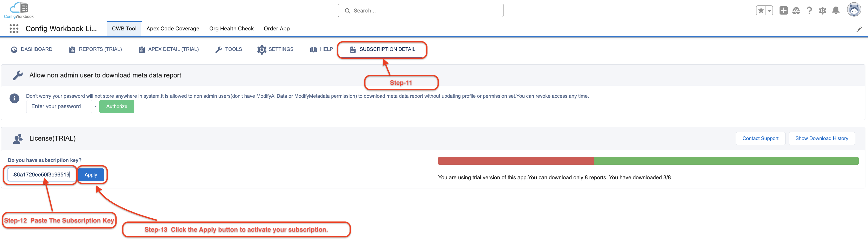Image resolution: width=868 pixels, height=250 pixels.
Task: Focus the Enter your password field
Action: [x=59, y=107]
